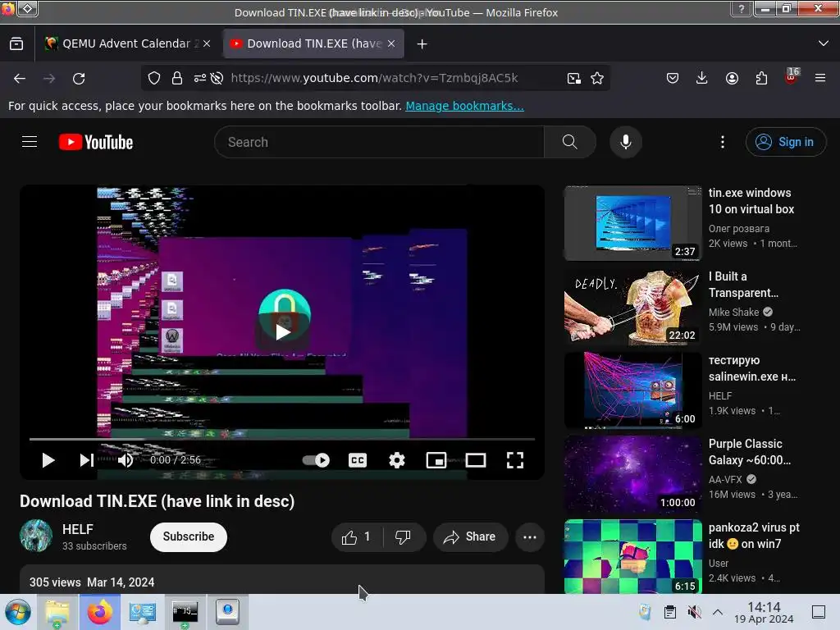Open tracking protection shield icon
Viewport: 840px width, 630px height.
154,78
